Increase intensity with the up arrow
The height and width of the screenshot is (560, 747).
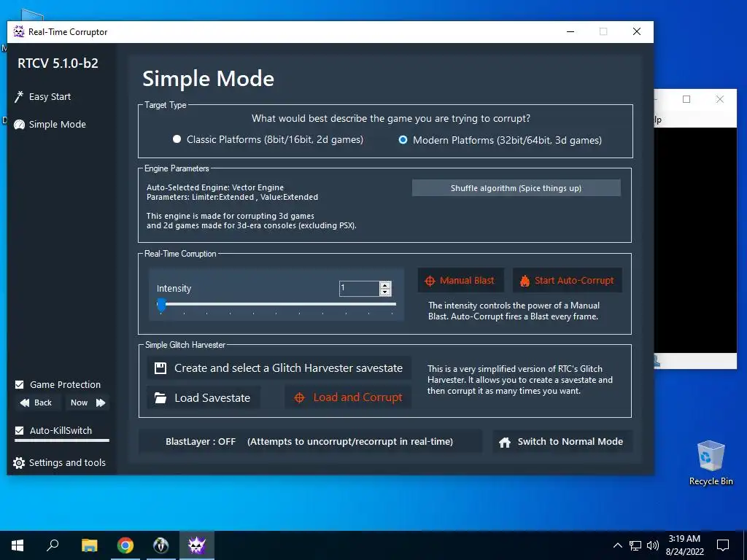(385, 285)
